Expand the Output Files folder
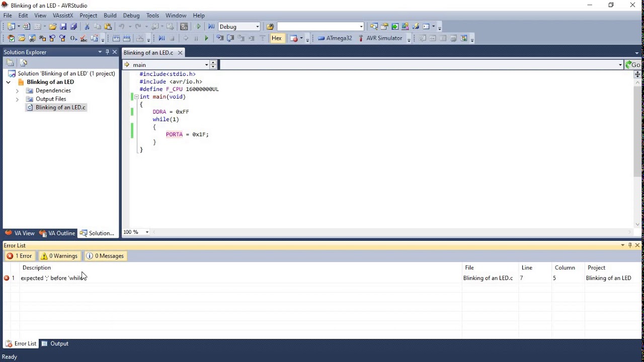 click(17, 99)
